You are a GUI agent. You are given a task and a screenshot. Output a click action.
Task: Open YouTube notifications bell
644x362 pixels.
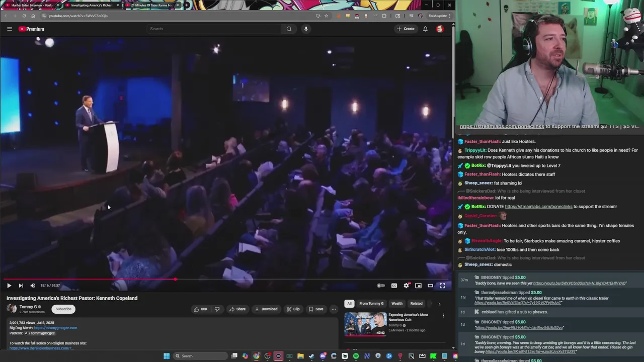click(425, 29)
